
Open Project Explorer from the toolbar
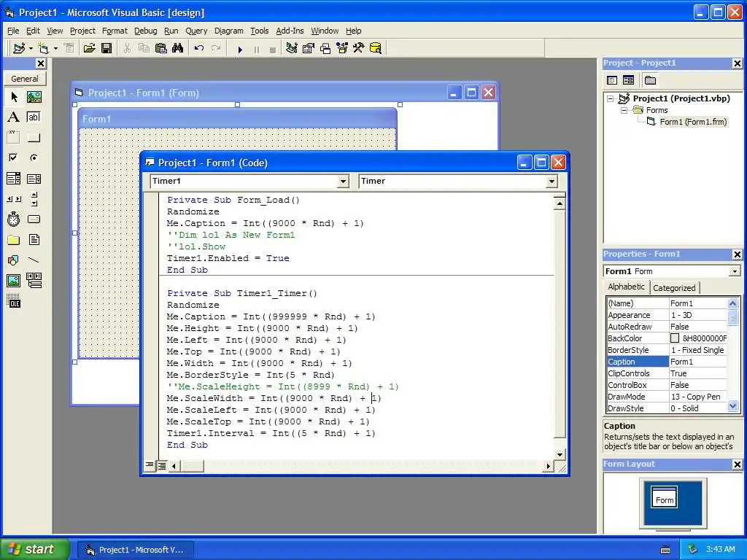(x=292, y=48)
